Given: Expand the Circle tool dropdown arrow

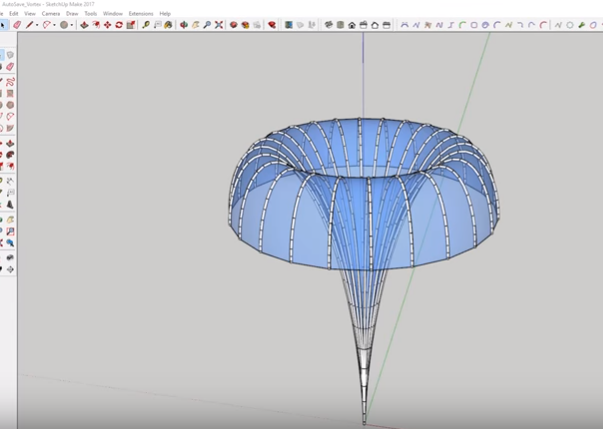Looking at the screenshot, I should pos(72,25).
